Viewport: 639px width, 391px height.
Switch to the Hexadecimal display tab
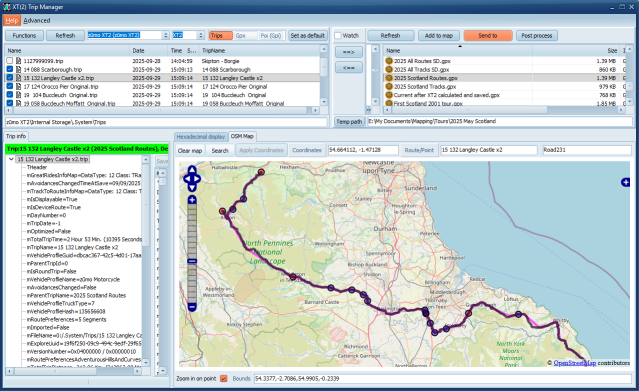(x=201, y=137)
